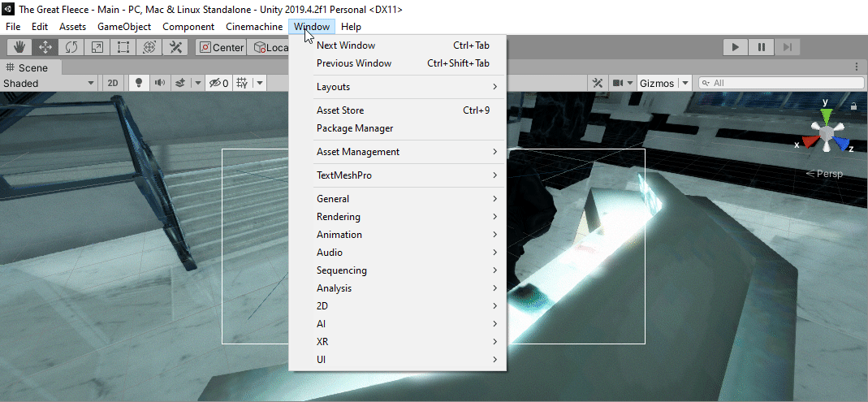Open the custom editor tools icon
The height and width of the screenshot is (402, 868).
175,48
